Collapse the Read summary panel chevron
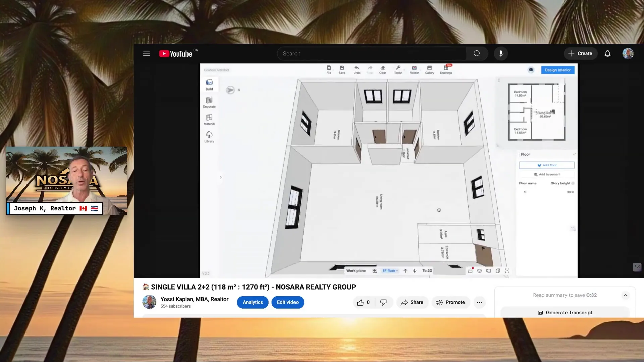 pos(626,295)
